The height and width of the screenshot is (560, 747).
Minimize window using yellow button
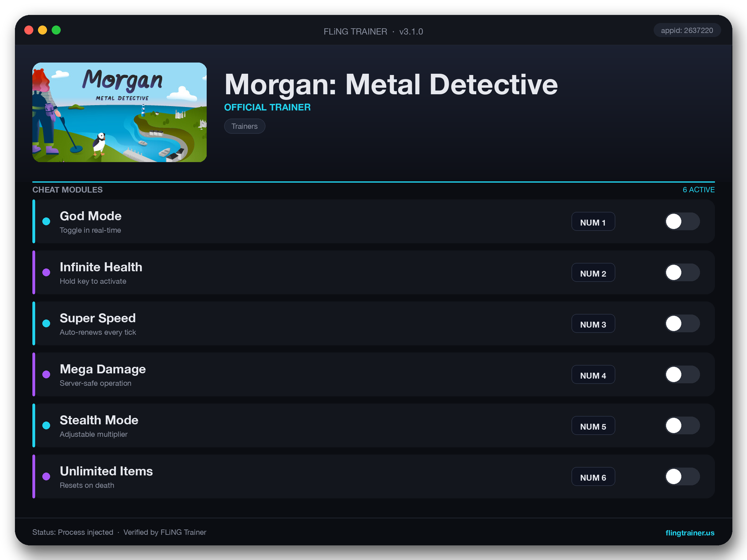(43, 30)
